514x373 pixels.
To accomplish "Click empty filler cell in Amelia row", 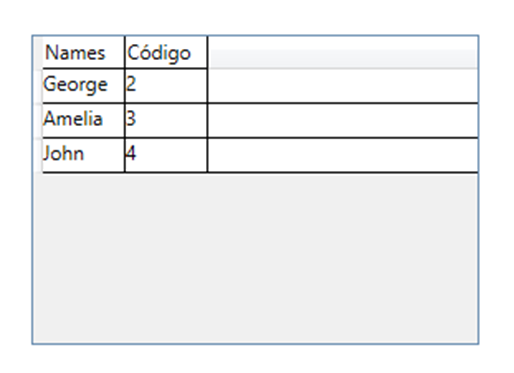I will point(343,120).
